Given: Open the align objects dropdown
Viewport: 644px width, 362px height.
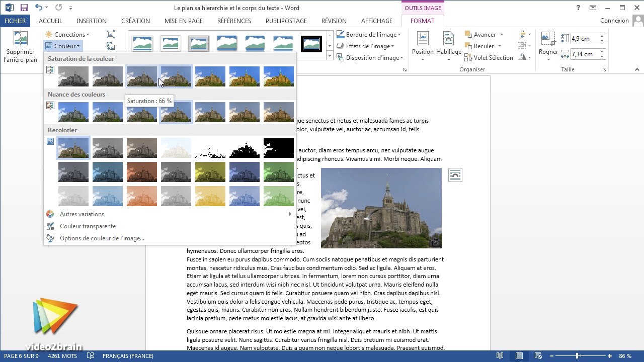Looking at the screenshot, I should (x=525, y=34).
